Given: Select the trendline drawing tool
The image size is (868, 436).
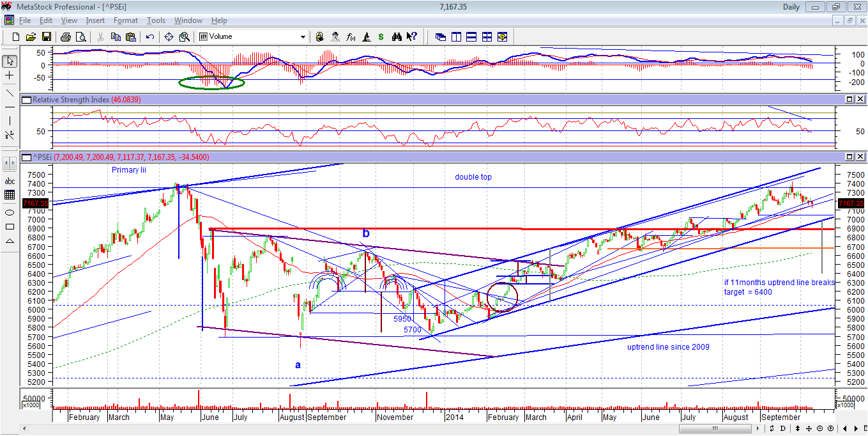Looking at the screenshot, I should [10, 91].
